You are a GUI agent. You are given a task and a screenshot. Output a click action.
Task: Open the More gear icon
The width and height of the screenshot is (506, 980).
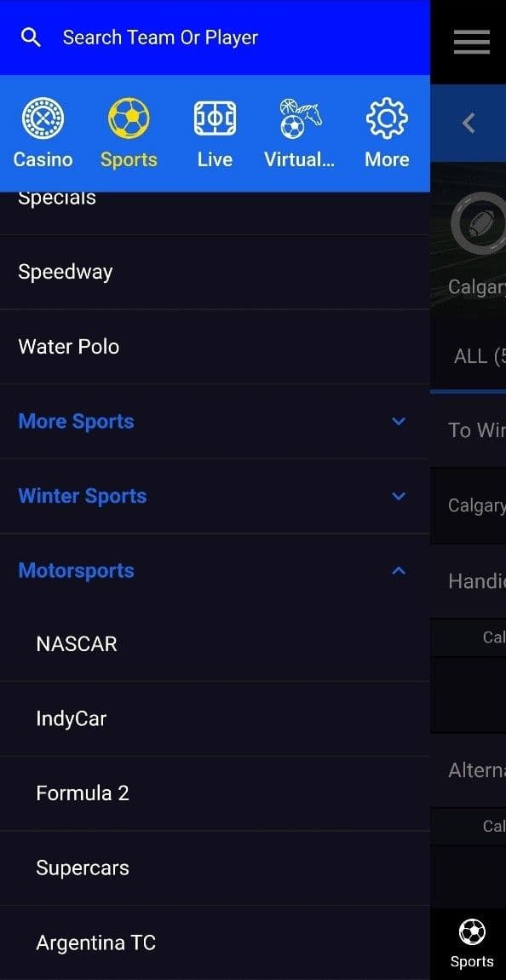point(387,118)
